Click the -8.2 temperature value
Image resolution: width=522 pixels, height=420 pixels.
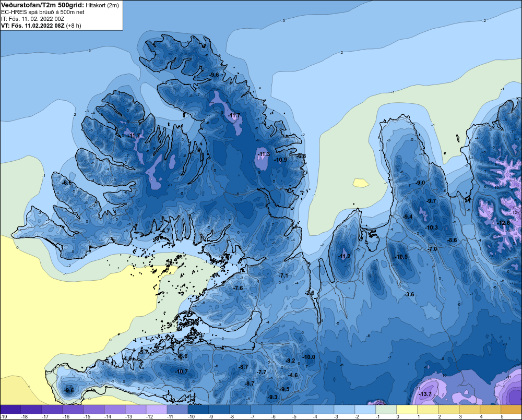pyautogui.click(x=290, y=361)
